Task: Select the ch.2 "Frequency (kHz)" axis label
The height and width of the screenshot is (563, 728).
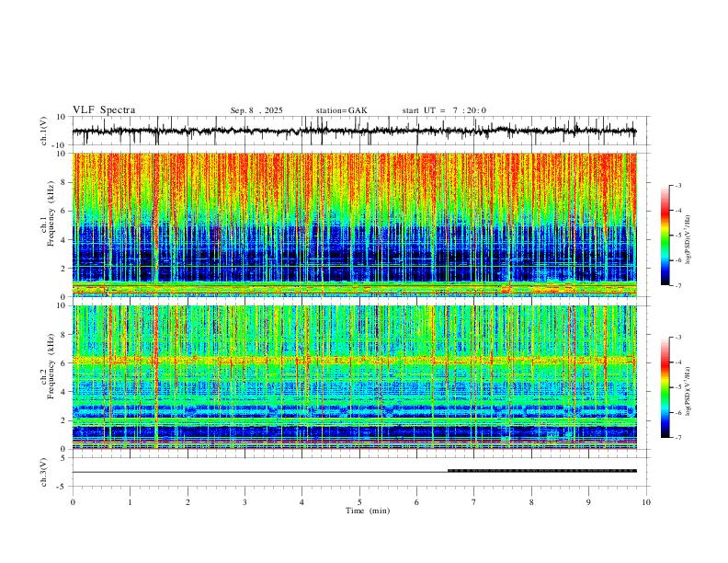Action: click(x=51, y=366)
